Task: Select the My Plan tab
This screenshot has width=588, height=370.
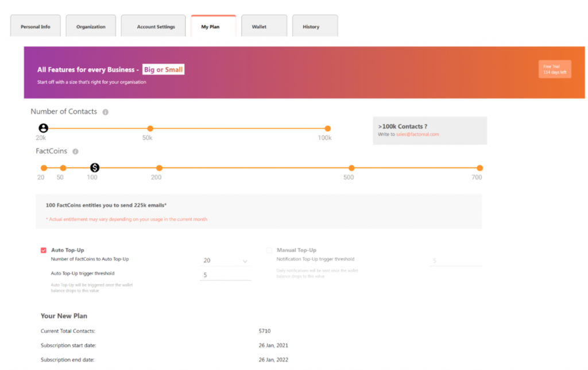Action: pos(210,26)
